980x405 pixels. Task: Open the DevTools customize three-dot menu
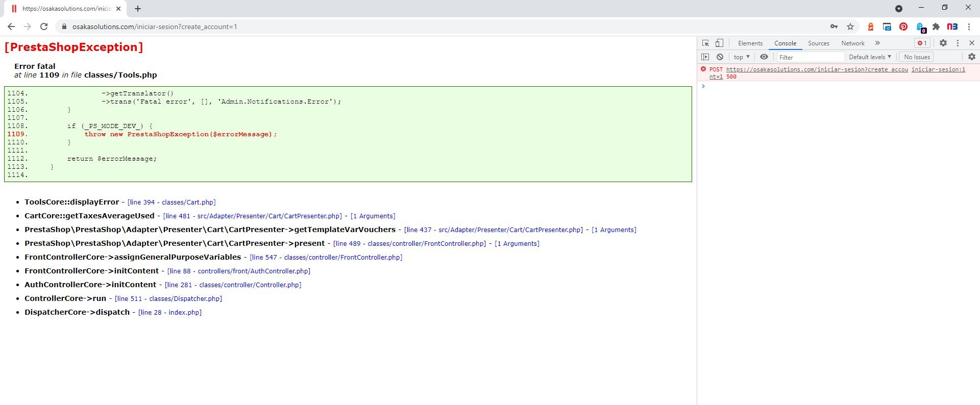[x=958, y=43]
